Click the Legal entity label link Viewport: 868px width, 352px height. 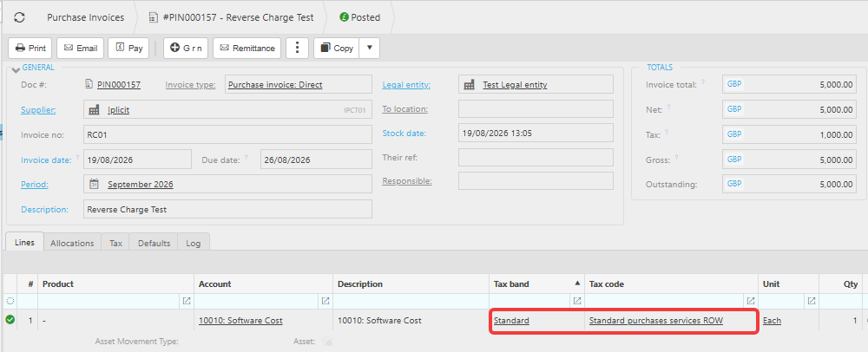(406, 85)
